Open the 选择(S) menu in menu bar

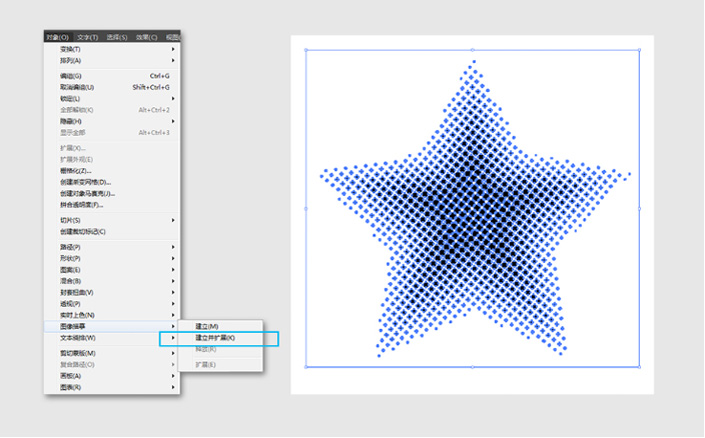point(117,37)
